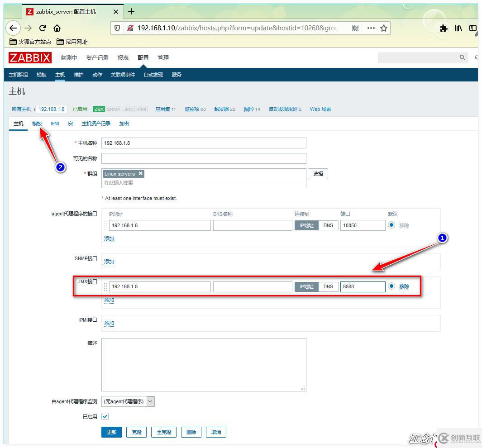Open the agent proxy monitoring dropdown
Image resolution: width=482 pixels, height=448 pixels.
[128, 401]
